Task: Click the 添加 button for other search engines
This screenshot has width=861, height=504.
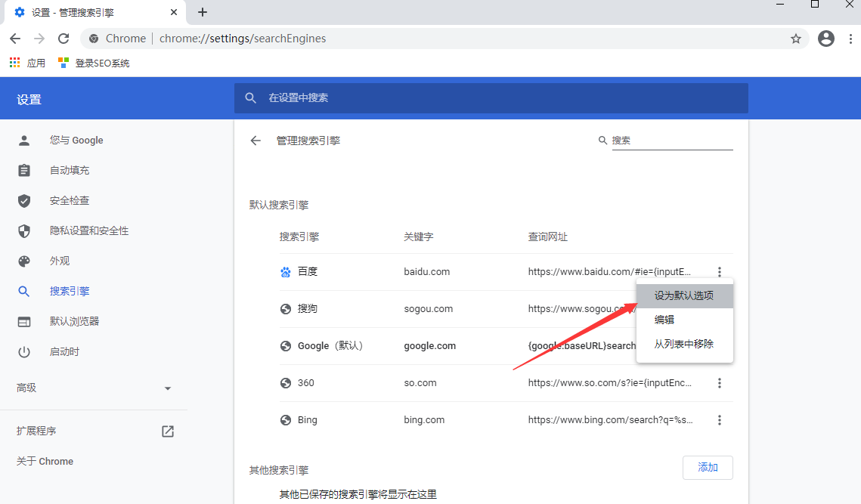Action: click(708, 467)
